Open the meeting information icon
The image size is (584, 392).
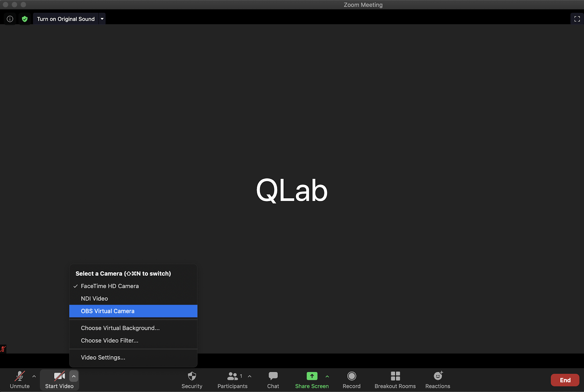click(x=10, y=19)
